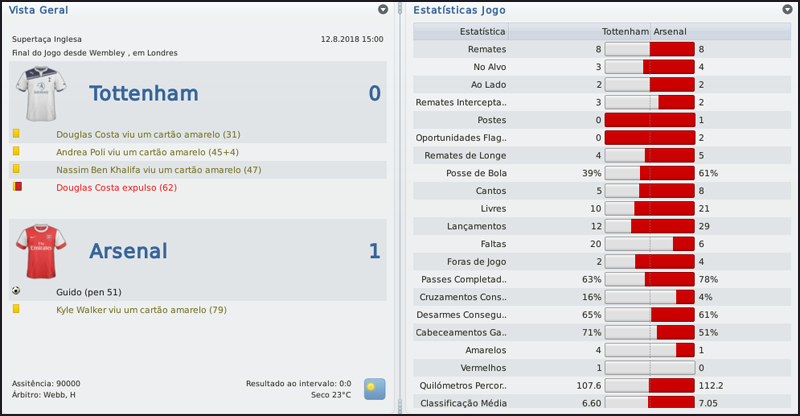Click the red card icon for Douglas Costa
The height and width of the screenshot is (416, 800).
pyautogui.click(x=16, y=186)
